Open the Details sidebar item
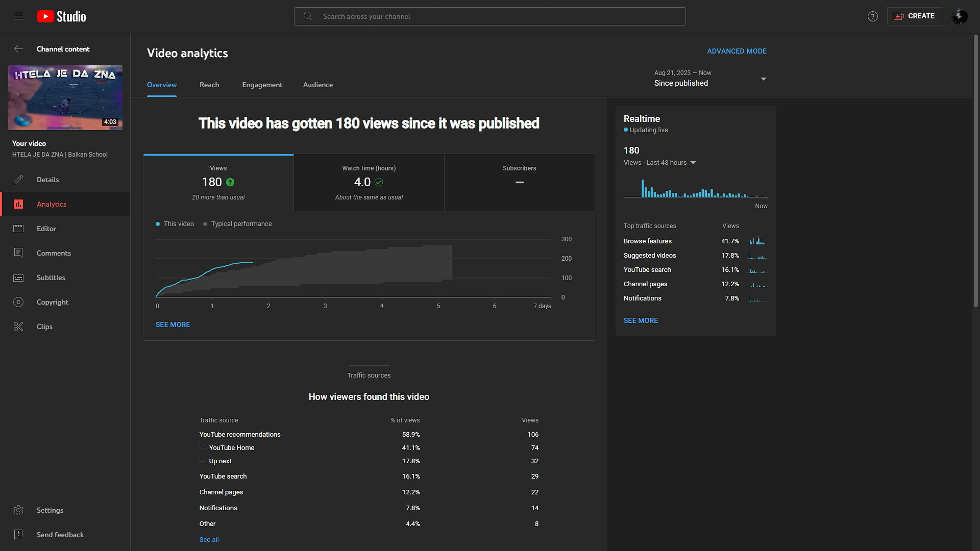The height and width of the screenshot is (551, 980). (x=65, y=180)
